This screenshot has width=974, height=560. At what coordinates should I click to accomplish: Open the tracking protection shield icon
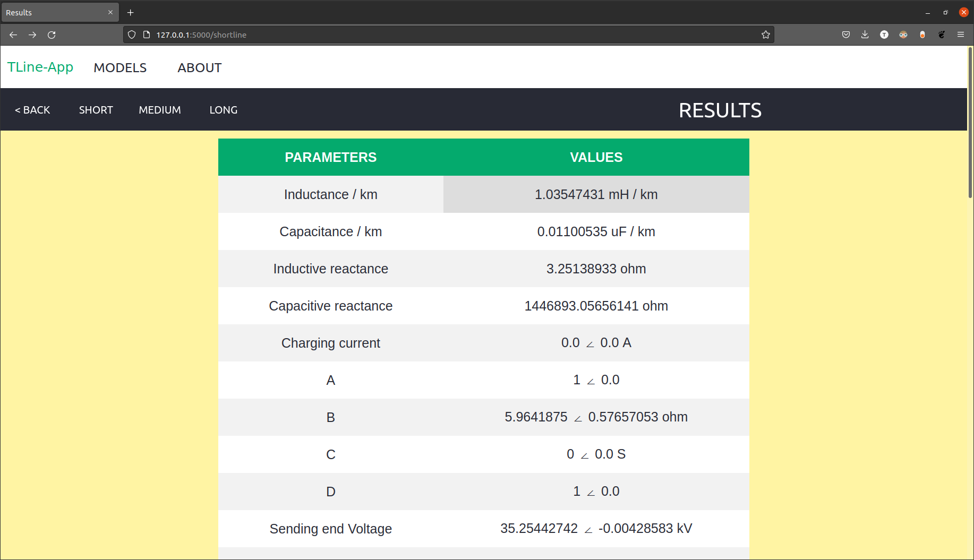click(132, 35)
